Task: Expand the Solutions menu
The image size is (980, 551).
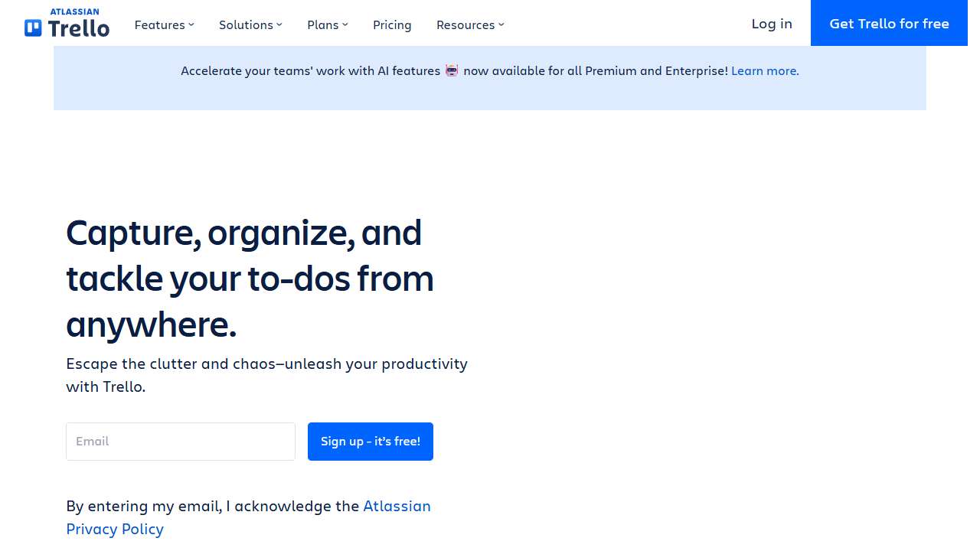Action: point(250,24)
